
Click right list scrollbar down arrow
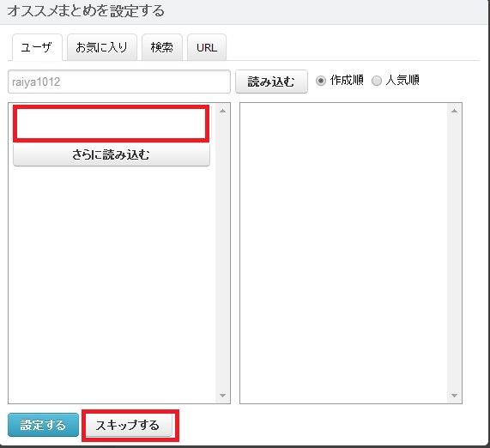[x=454, y=396]
